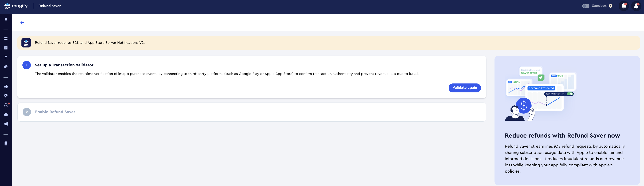The width and height of the screenshot is (644, 186).
Task: Select the mobile phone icon in sidebar
Action: click(6, 143)
